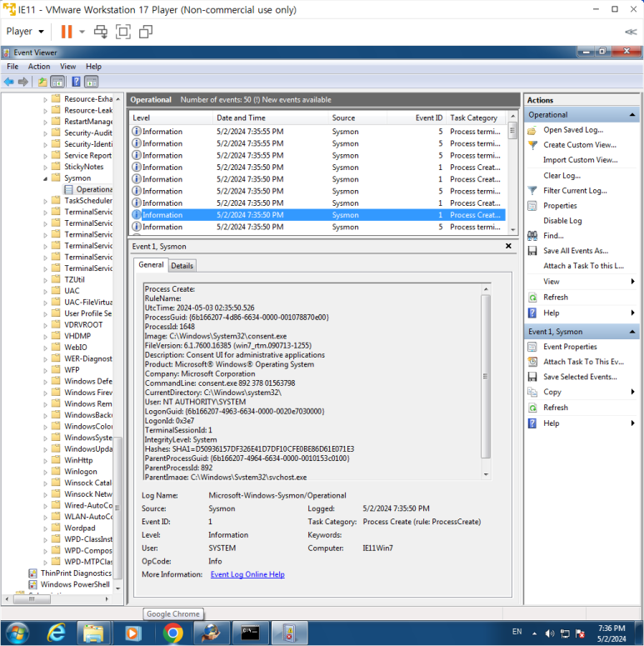
Task: Select the Operational log tree item
Action: pos(88,189)
